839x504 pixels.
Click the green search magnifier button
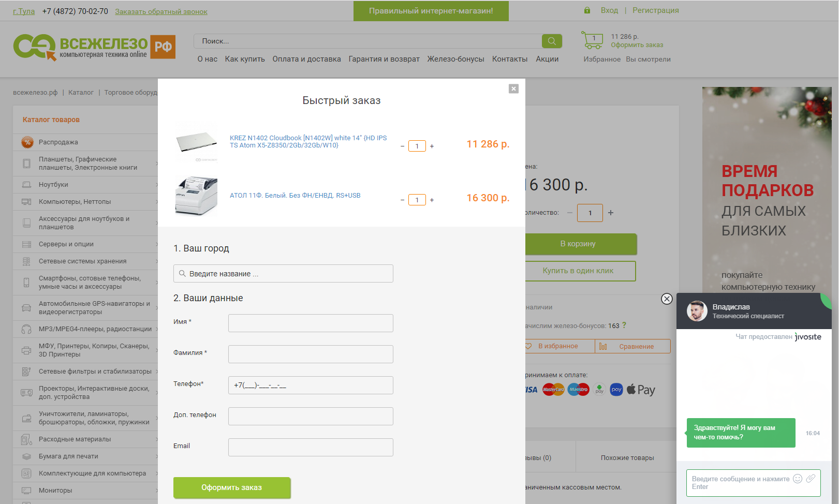tap(552, 41)
